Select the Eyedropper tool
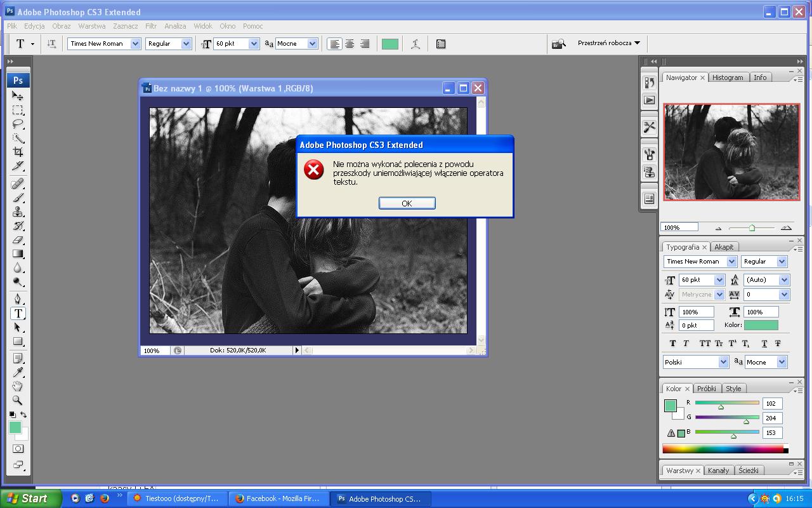Viewport: 812px width, 508px height. [18, 373]
